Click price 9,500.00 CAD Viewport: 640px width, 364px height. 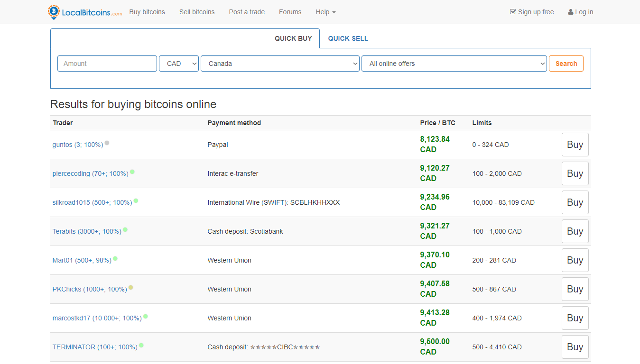435,346
